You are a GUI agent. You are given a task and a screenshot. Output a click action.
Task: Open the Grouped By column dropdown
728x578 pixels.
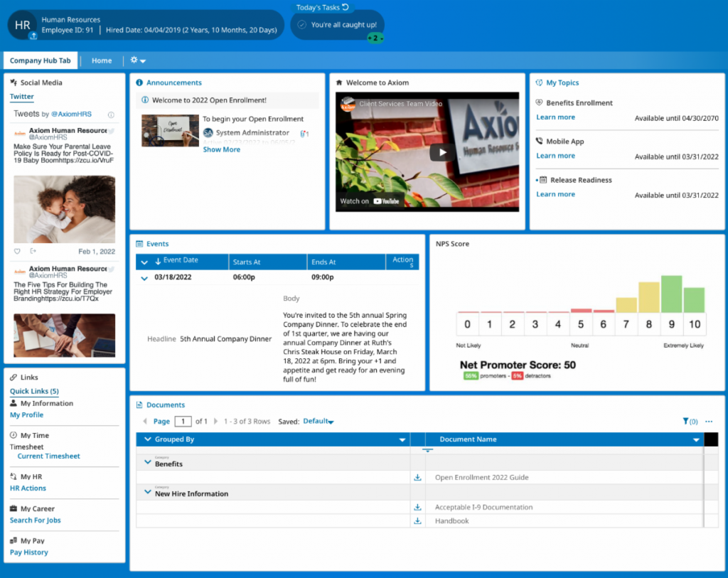(402, 439)
